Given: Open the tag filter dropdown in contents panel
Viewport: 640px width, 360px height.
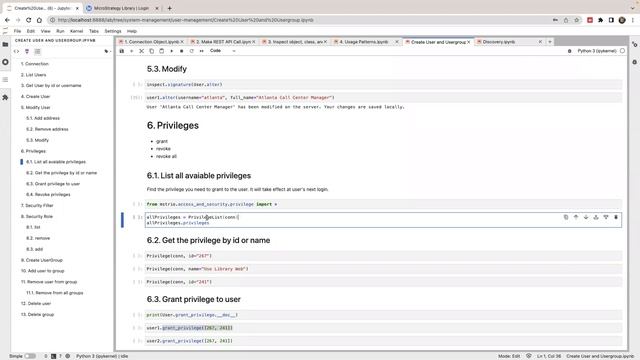Looking at the screenshot, I should click(107, 51).
